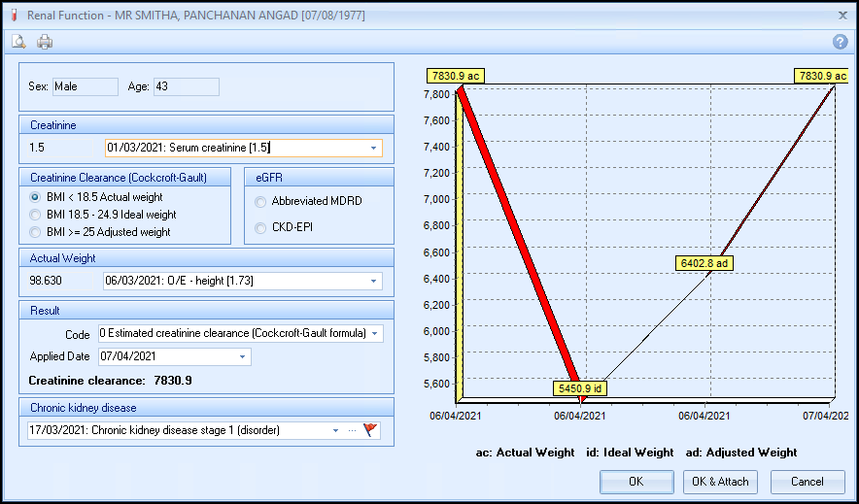The height and width of the screenshot is (504, 859).
Task: Expand the Serum creatinine dropdown
Action: (x=373, y=149)
